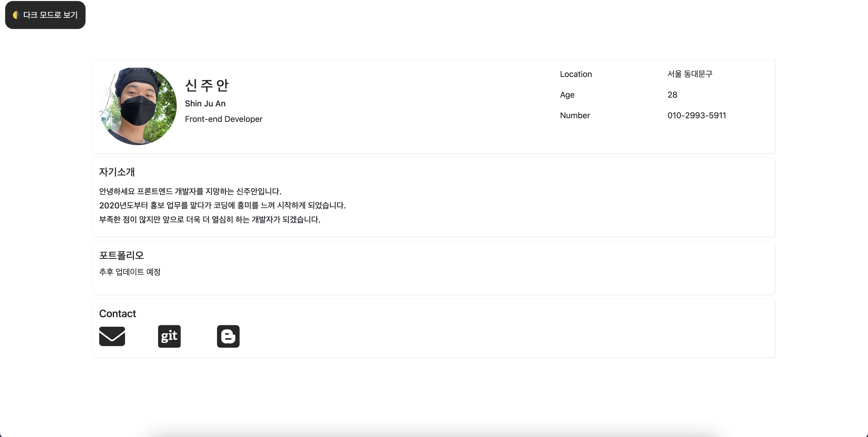This screenshot has width=868, height=437.
Task: Click the Location label
Action: point(576,74)
